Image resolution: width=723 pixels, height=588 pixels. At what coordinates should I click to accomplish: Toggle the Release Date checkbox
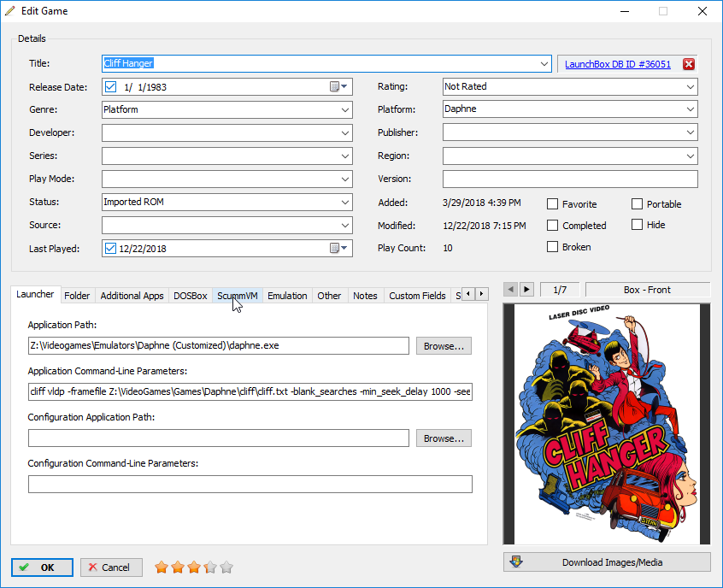(x=110, y=86)
